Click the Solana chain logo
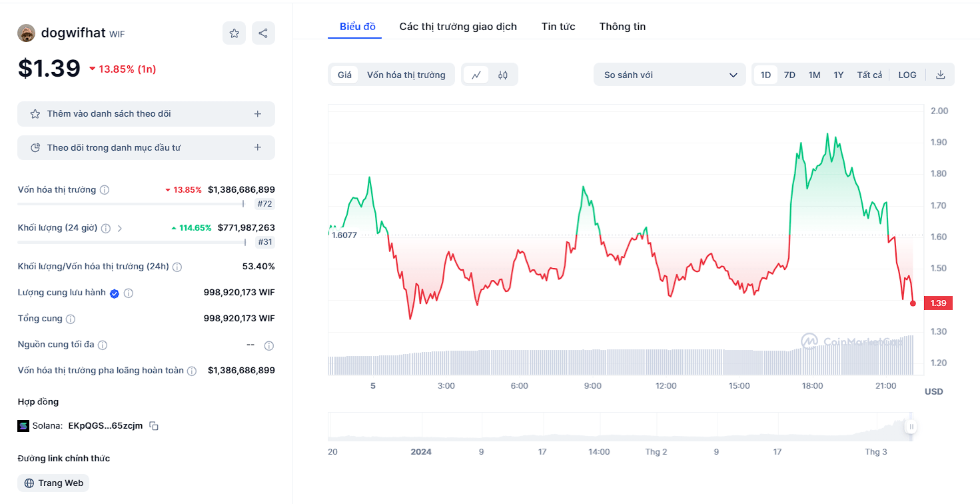This screenshot has width=980, height=504. coord(23,426)
